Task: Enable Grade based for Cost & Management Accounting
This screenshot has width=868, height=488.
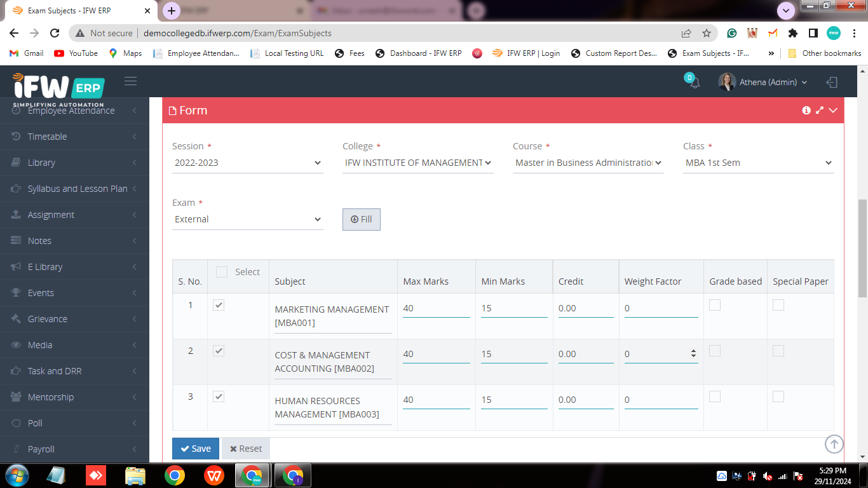Action: pyautogui.click(x=715, y=351)
